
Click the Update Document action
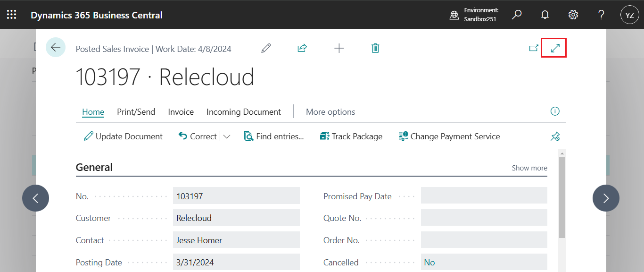pyautogui.click(x=123, y=136)
